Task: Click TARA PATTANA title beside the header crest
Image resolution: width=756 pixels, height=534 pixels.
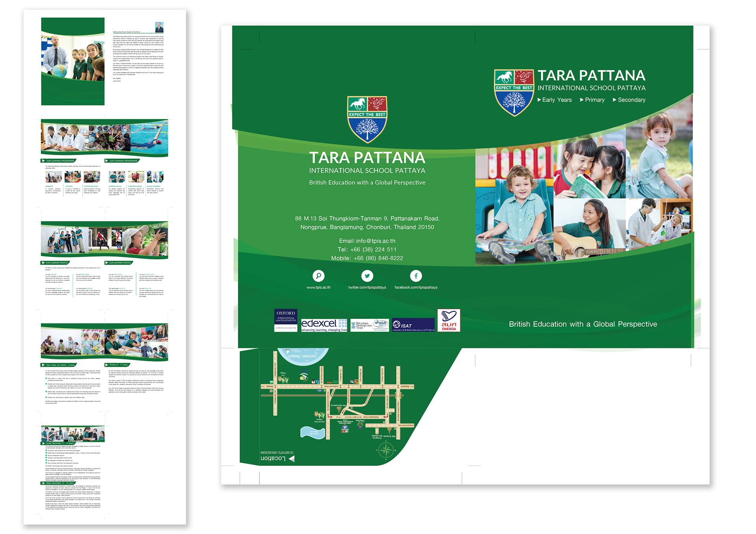Action: click(591, 76)
